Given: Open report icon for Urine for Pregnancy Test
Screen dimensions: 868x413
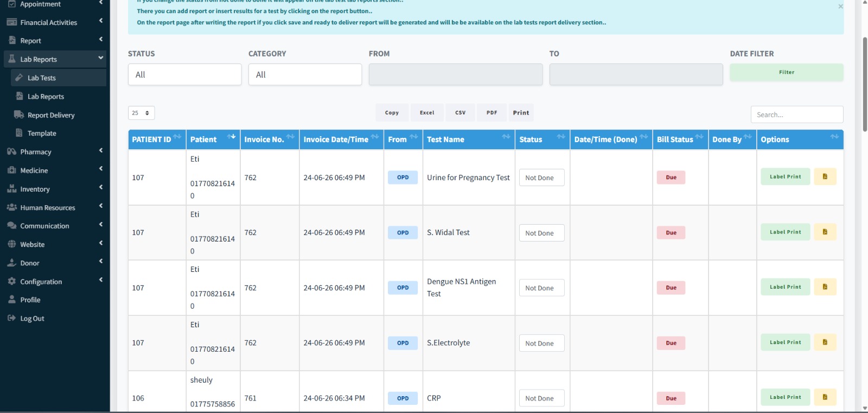Looking at the screenshot, I should tap(825, 177).
